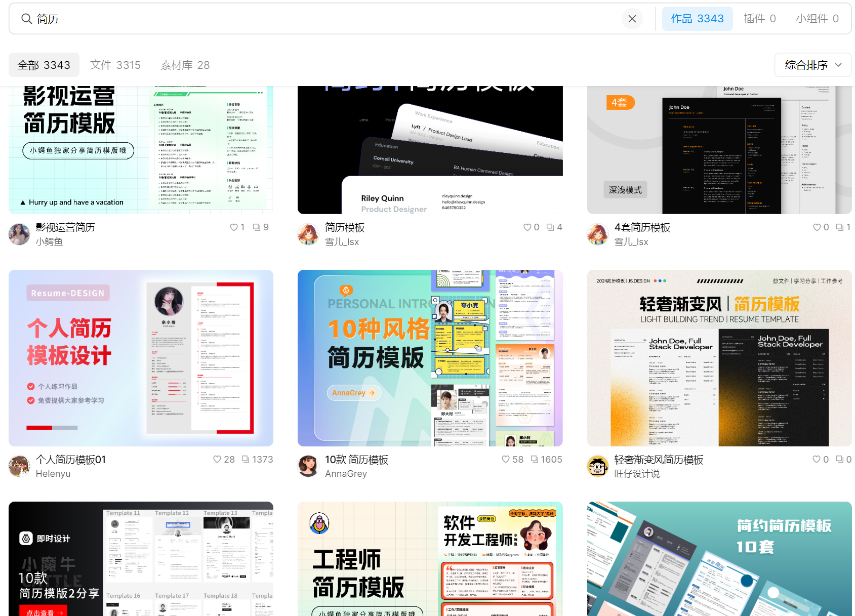Click 简历模板 title under Riley Quinn card
Image resolution: width=855 pixels, height=616 pixels.
(x=345, y=227)
